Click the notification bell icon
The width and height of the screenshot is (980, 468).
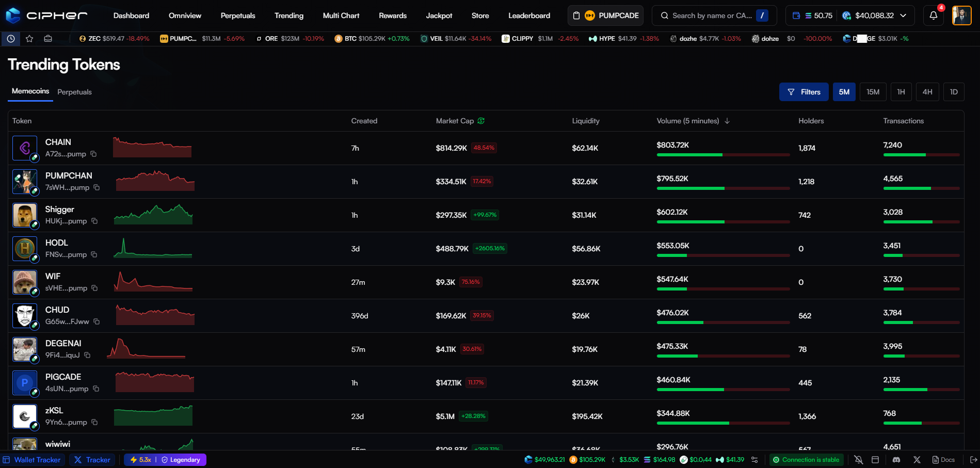click(x=933, y=15)
